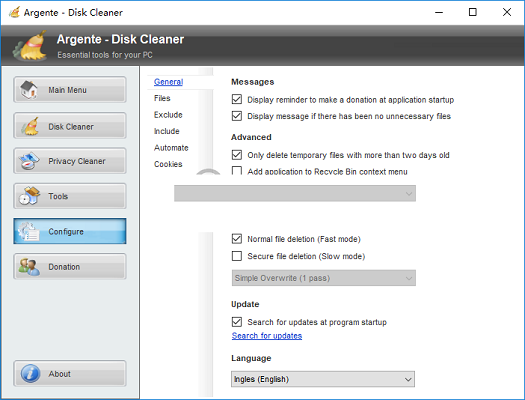Uncheck the donation reminder at startup checkbox

pyautogui.click(x=237, y=99)
